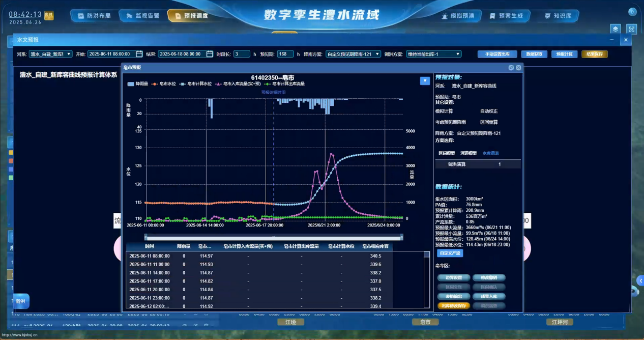Click the circular disable icon in 皂市预报 title bar
This screenshot has height=340, width=644.
click(511, 67)
